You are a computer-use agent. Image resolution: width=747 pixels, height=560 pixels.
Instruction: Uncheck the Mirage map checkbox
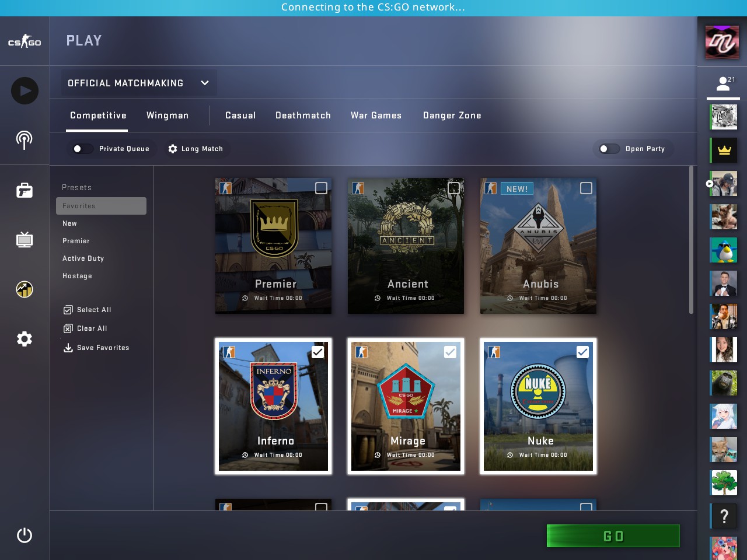click(450, 352)
